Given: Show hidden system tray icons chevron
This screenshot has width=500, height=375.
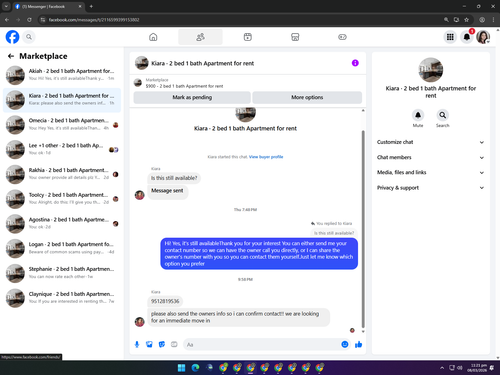Looking at the screenshot, I should point(442,368).
